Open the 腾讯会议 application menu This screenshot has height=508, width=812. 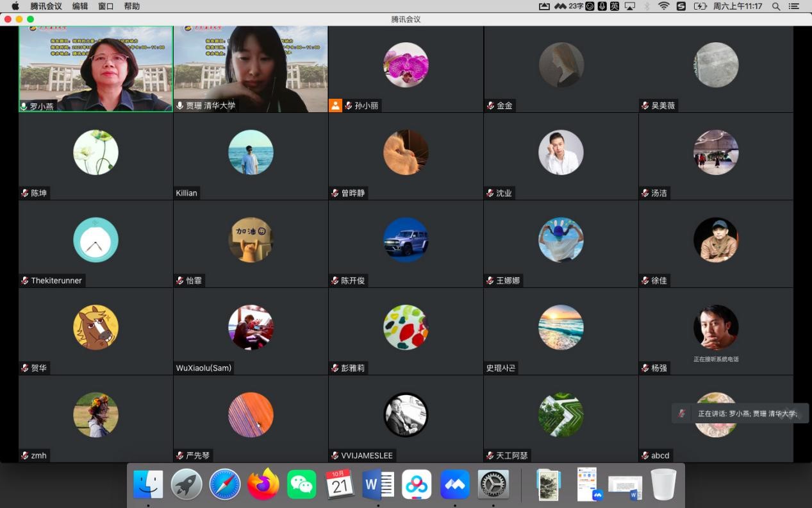[46, 6]
